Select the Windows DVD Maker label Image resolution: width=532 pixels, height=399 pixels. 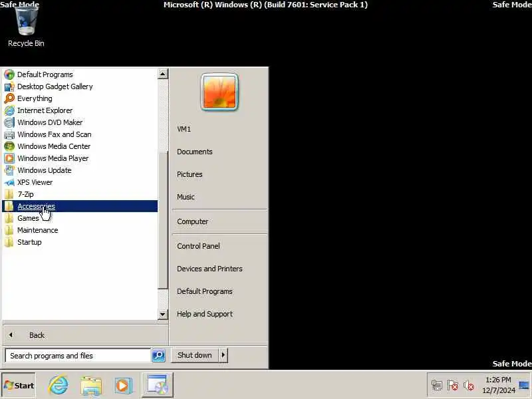tap(50, 122)
